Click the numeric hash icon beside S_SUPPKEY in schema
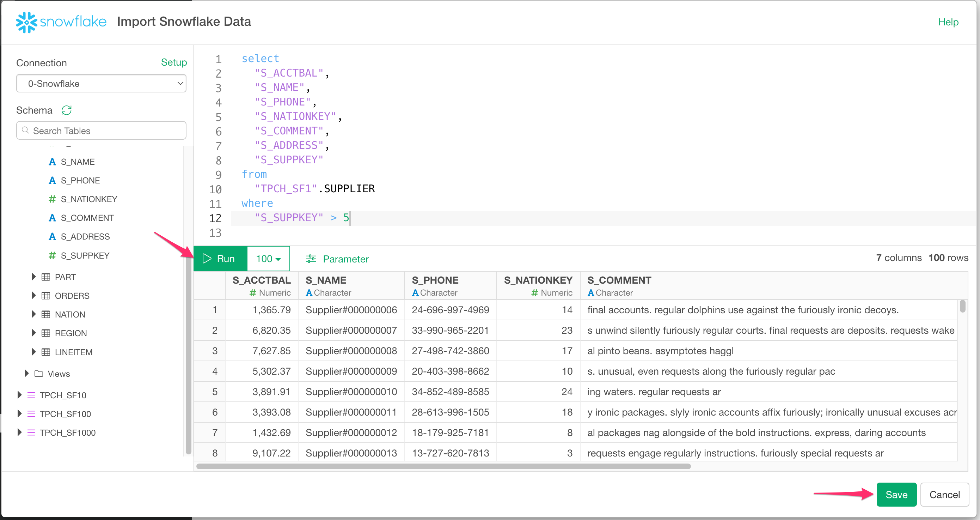This screenshot has height=520, width=980. coord(52,255)
